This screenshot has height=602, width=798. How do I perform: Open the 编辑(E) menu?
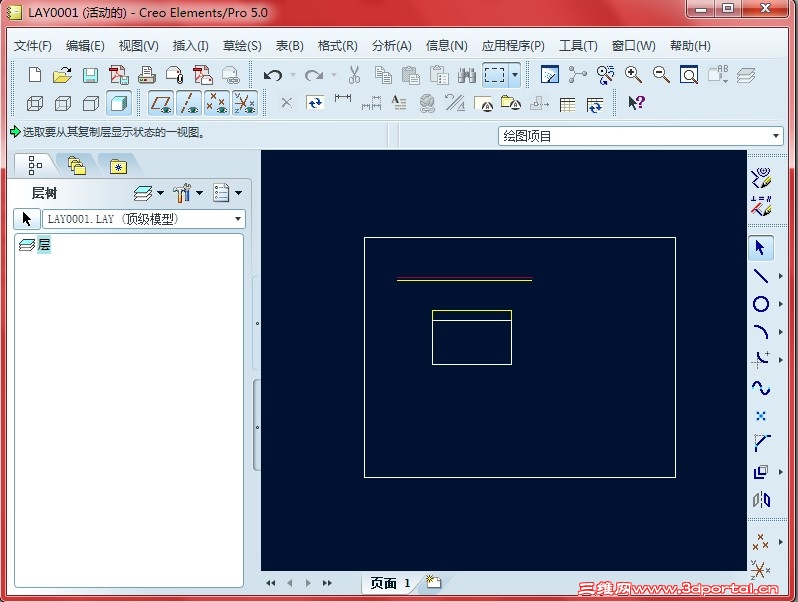click(x=85, y=46)
